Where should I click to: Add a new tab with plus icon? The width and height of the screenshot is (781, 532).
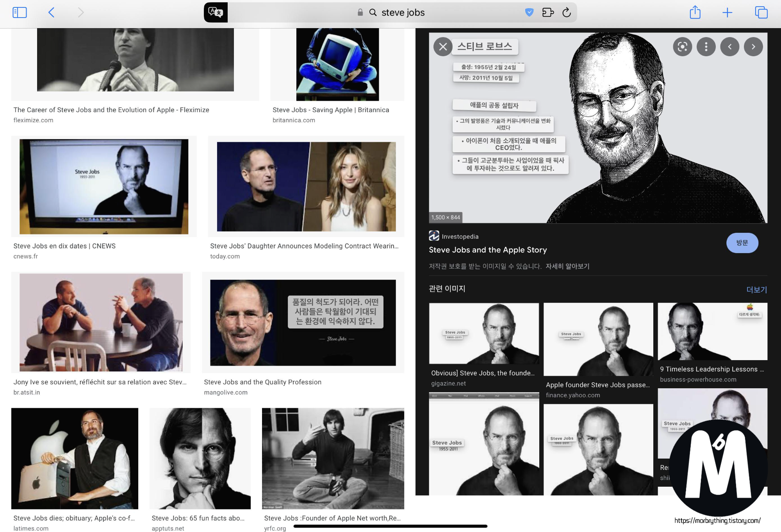point(727,12)
